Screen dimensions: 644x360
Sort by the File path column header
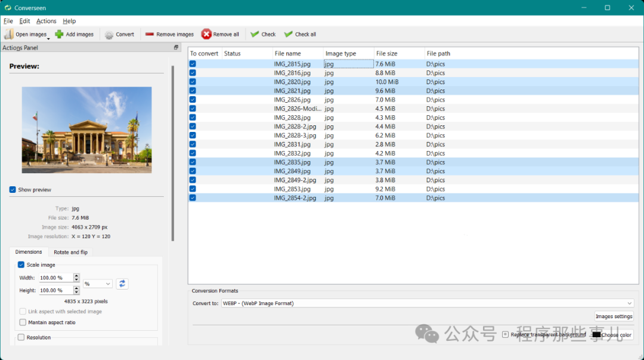coord(531,54)
